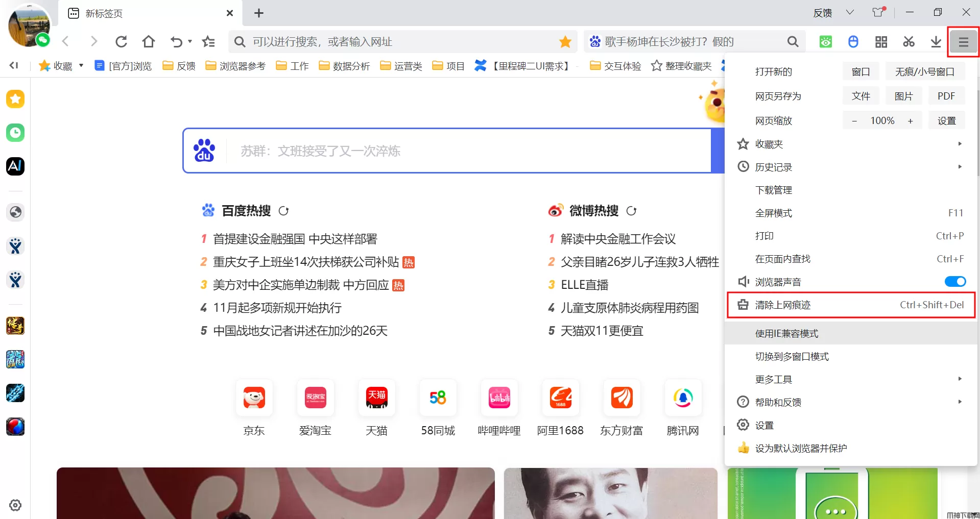The image size is (980, 519).
Task: Open the 收藏 dropdown arrow in bookmarks bar
Action: click(81, 66)
